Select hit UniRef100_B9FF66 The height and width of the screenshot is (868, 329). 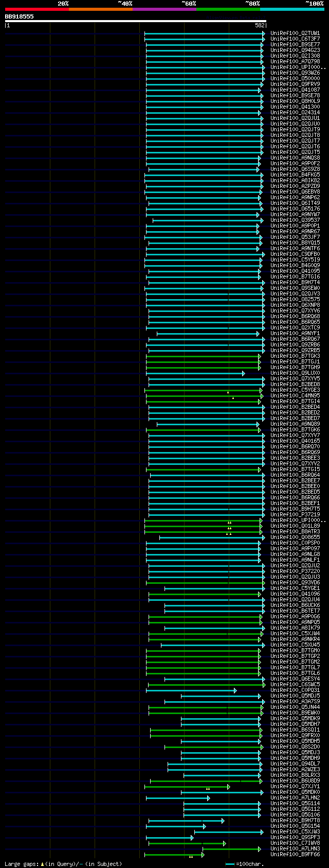(295, 854)
